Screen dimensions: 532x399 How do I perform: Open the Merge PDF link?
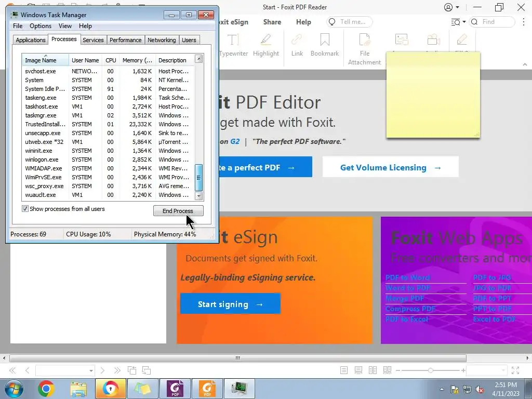[405, 299]
